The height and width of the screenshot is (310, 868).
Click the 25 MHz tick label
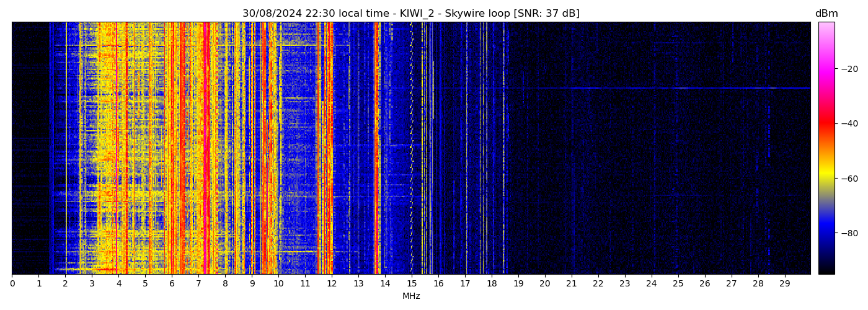coord(678,283)
